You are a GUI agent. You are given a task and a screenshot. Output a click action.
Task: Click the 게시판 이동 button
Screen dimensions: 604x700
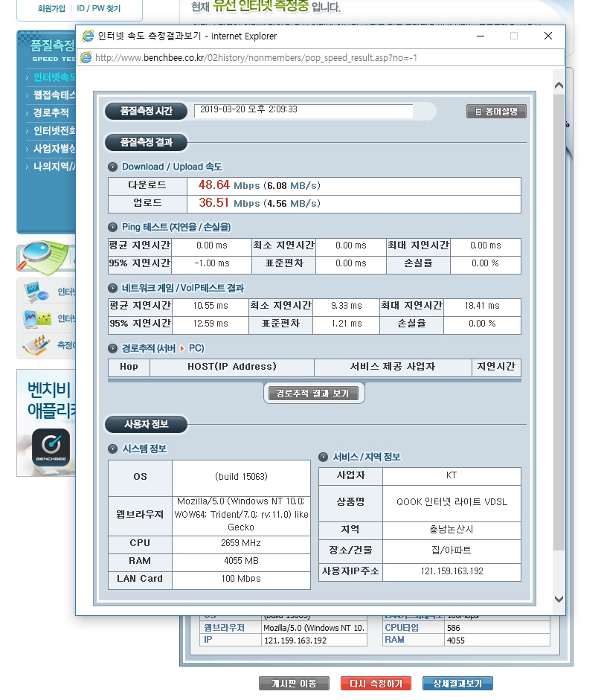pos(294,684)
